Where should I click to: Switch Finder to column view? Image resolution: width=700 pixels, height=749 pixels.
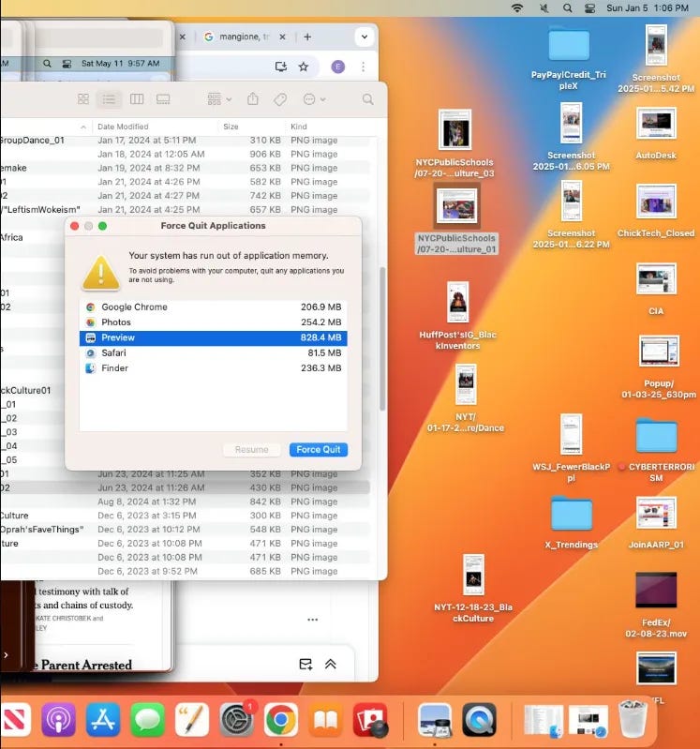click(x=137, y=98)
